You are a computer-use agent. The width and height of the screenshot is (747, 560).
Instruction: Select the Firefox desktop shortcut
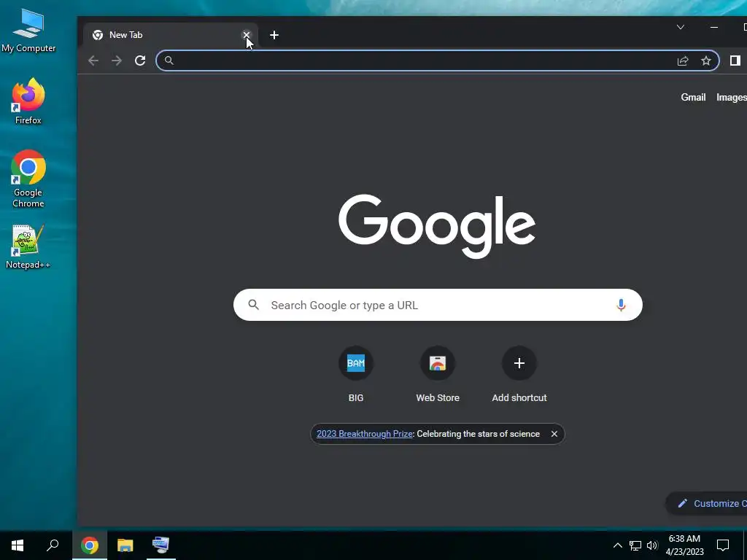coord(28,101)
